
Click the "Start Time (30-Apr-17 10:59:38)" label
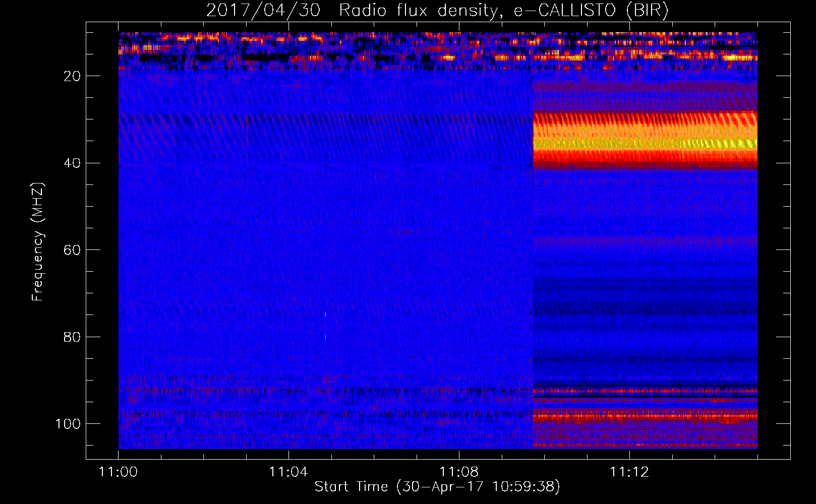point(437,486)
